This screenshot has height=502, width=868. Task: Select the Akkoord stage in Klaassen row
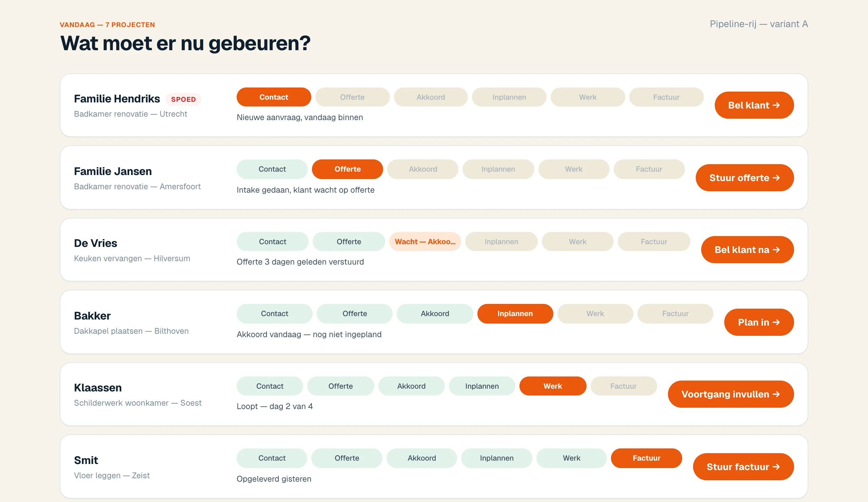point(411,386)
